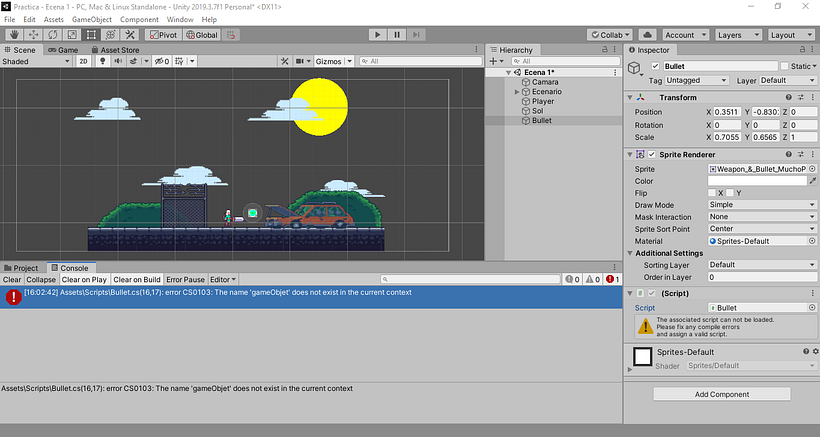Toggle Collapse in console
820x437 pixels.
(41, 279)
